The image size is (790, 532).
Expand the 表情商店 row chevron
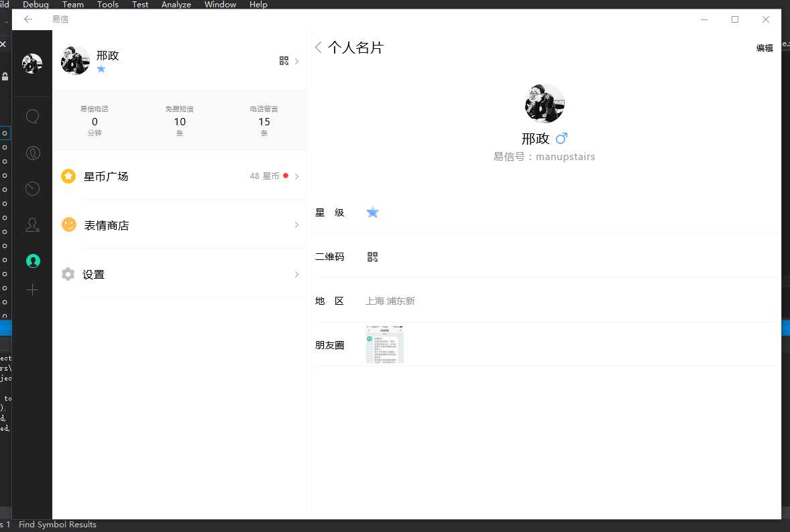297,225
